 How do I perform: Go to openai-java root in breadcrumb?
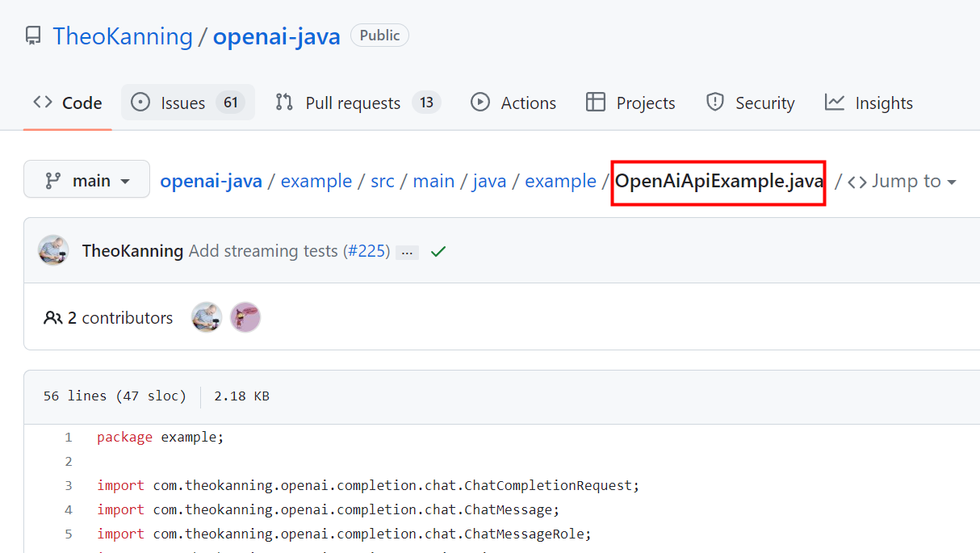[211, 181]
